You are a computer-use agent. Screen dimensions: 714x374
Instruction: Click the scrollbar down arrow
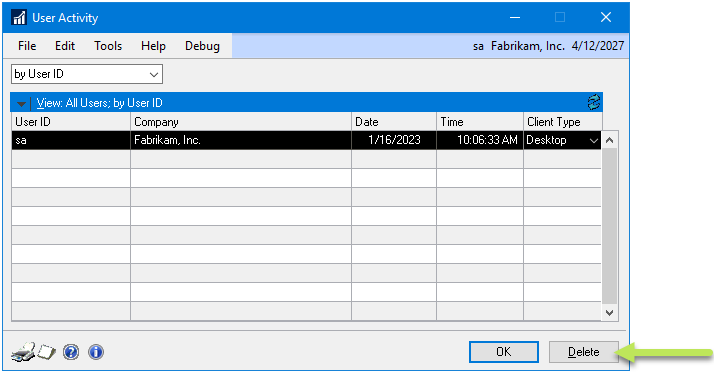[610, 313]
